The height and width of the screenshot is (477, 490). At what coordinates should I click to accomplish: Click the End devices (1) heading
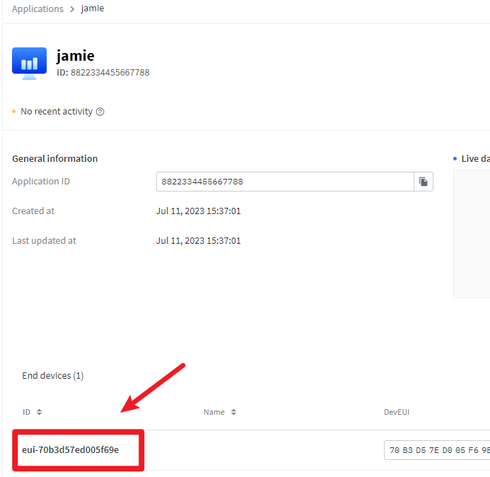point(53,376)
